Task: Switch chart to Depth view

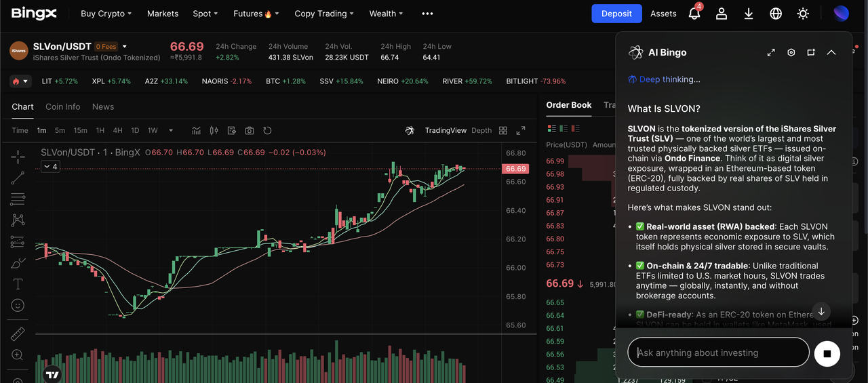Action: coord(481,130)
